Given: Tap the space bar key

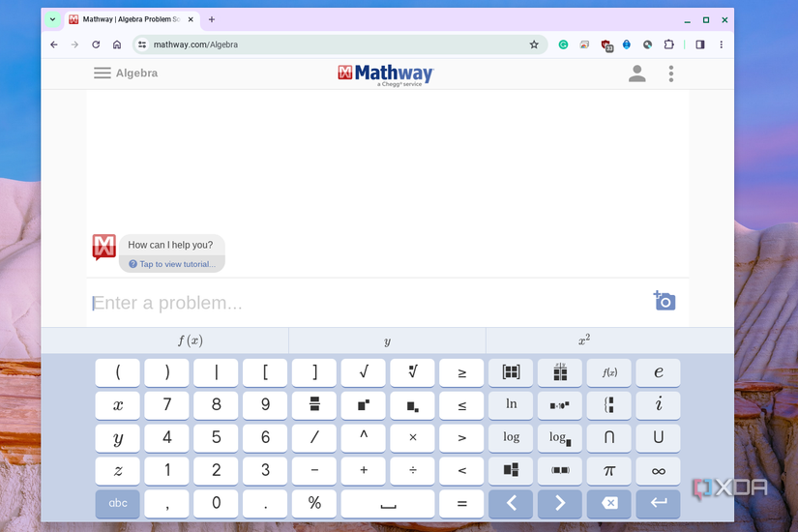Looking at the screenshot, I should coord(388,503).
